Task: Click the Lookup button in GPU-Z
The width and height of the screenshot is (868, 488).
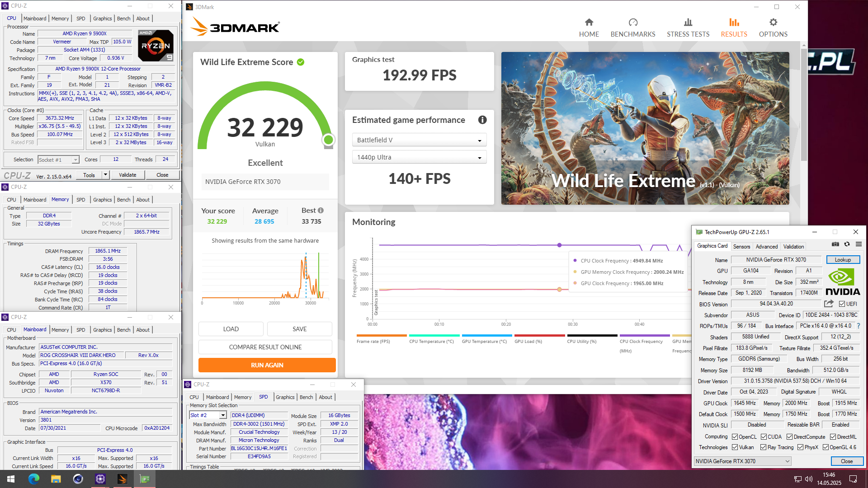Action: point(843,260)
